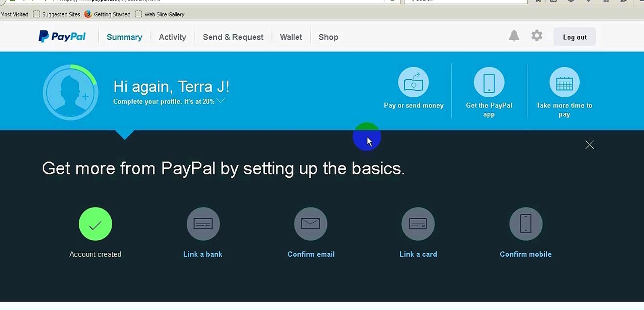Open the notifications bell
This screenshot has height=310, width=644.
tap(514, 36)
